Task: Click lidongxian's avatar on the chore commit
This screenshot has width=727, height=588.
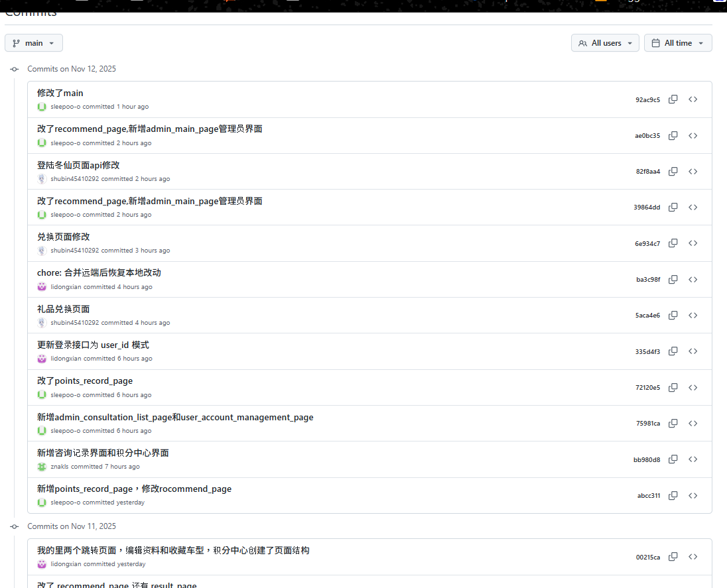Action: click(x=41, y=286)
